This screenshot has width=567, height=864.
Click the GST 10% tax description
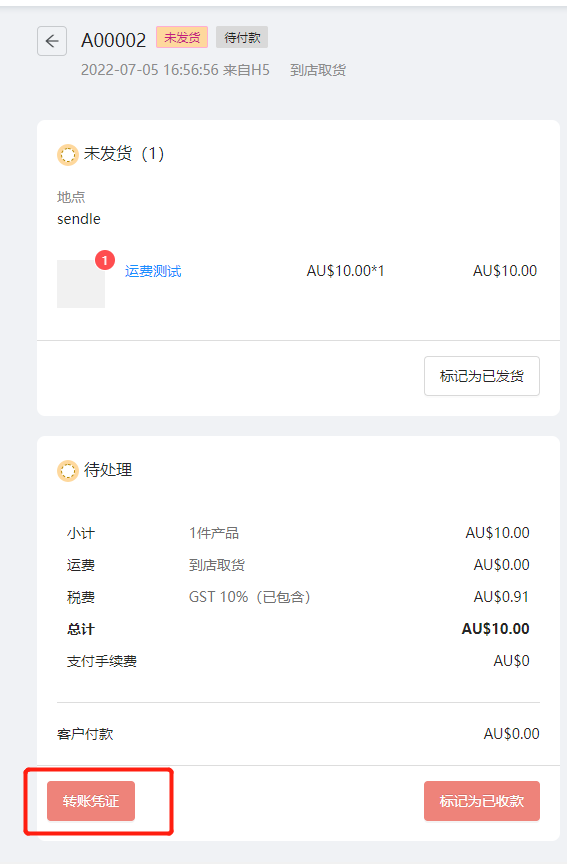click(250, 597)
